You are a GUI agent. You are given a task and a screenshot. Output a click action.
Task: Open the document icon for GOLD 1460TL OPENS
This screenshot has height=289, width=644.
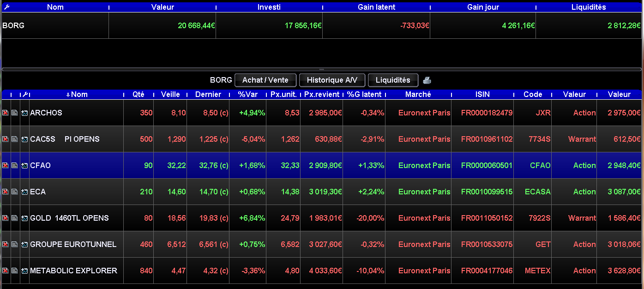point(15,218)
